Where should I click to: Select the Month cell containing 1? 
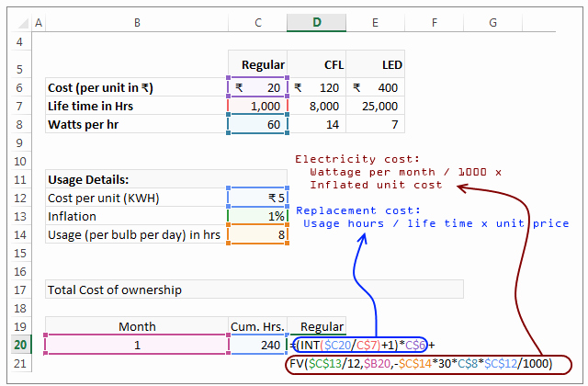click(137, 345)
